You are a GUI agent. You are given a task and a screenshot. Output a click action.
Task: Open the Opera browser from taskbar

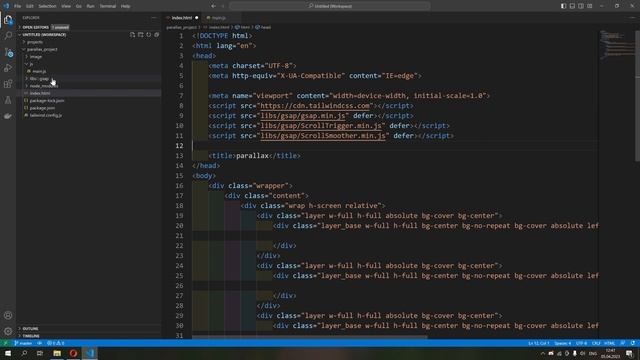[x=73, y=353]
